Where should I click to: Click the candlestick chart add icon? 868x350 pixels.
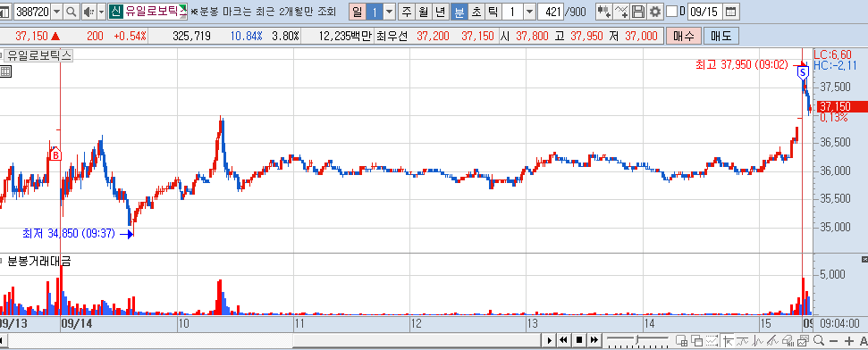tap(604, 12)
